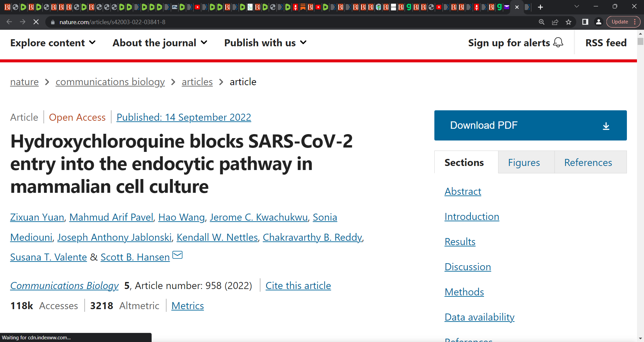Click the scrollbar down arrow
Screen dimensions: 644x342
pos(640,338)
